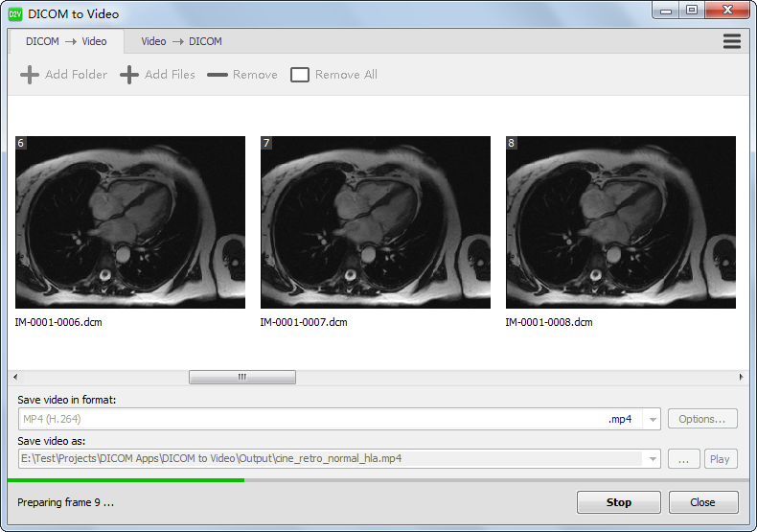Expand the video format dropdown
This screenshot has height=532, width=757.
click(653, 419)
